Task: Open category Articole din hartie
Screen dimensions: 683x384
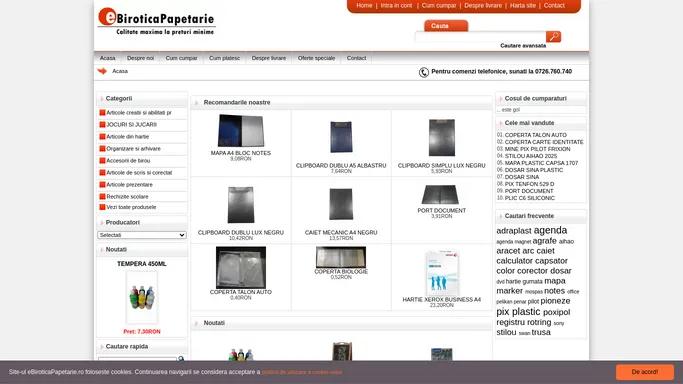Action: pyautogui.click(x=128, y=137)
